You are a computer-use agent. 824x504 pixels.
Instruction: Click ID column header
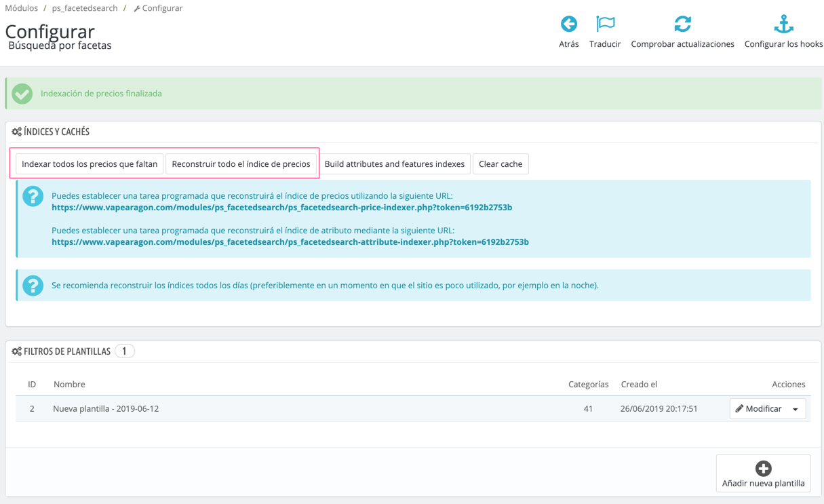click(32, 384)
